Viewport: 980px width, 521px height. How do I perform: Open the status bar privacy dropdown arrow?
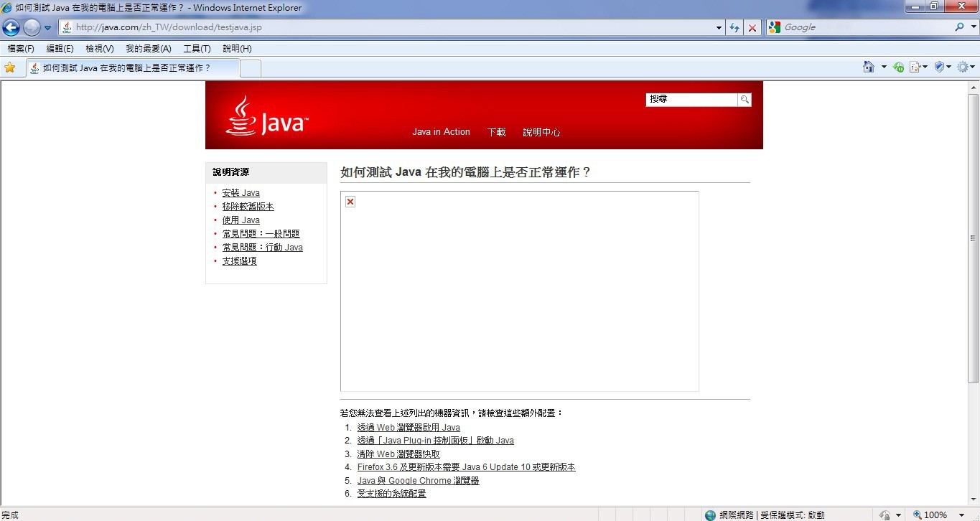(898, 515)
